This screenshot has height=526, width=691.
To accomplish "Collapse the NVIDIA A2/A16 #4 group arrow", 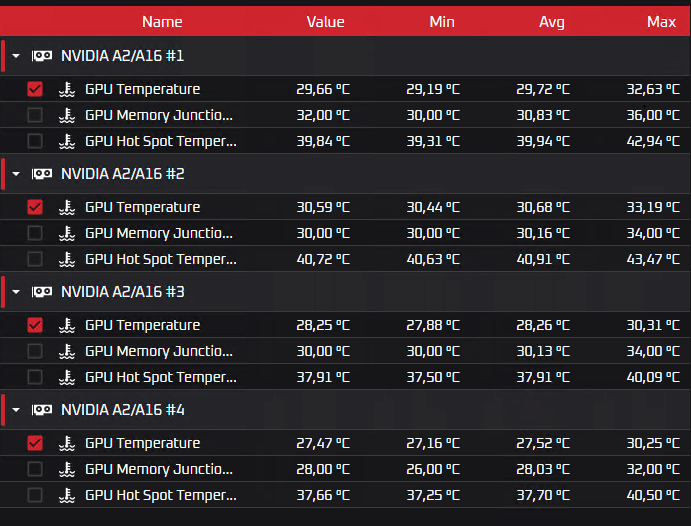I will click(16, 410).
